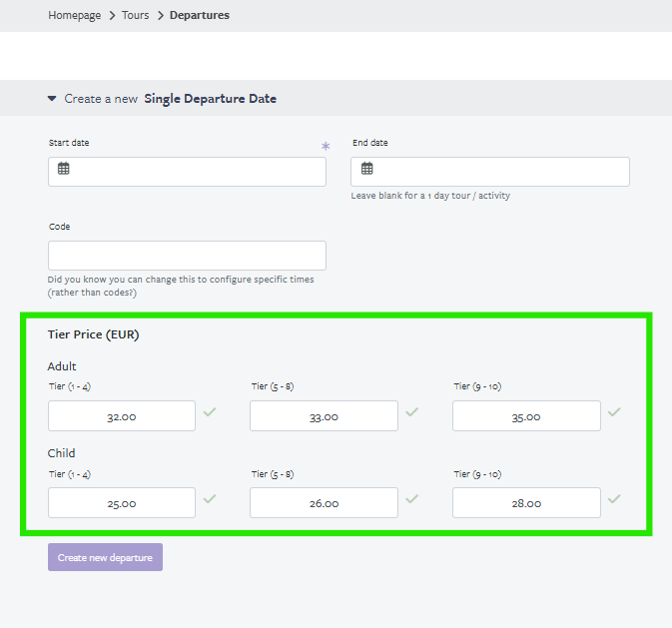The image size is (672, 628).
Task: Go to Homepage breadcrumb
Action: click(75, 15)
